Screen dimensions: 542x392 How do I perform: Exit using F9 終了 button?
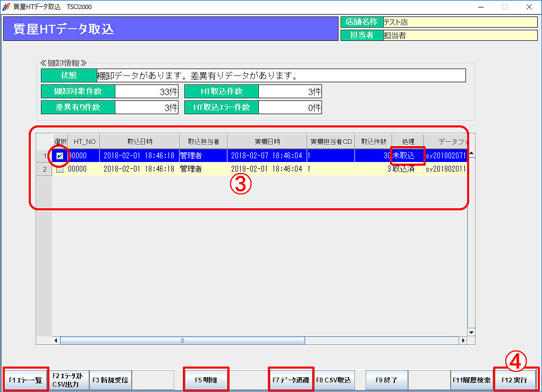pyautogui.click(x=387, y=380)
